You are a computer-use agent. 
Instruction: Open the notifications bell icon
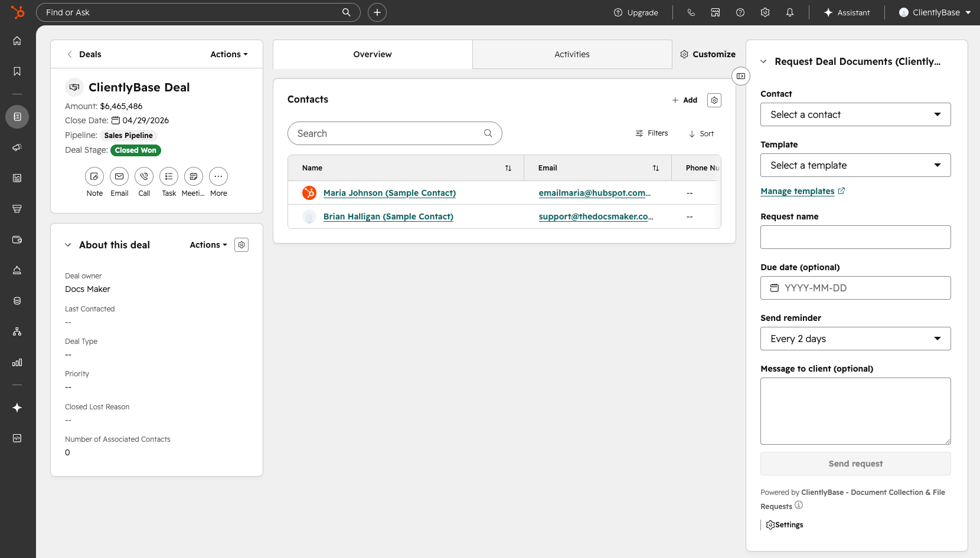click(790, 12)
